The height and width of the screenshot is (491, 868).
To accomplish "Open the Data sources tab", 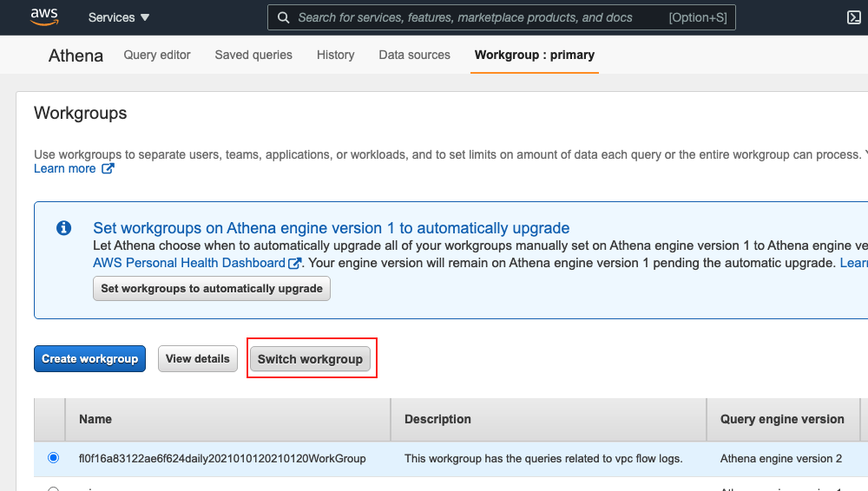I will point(415,55).
